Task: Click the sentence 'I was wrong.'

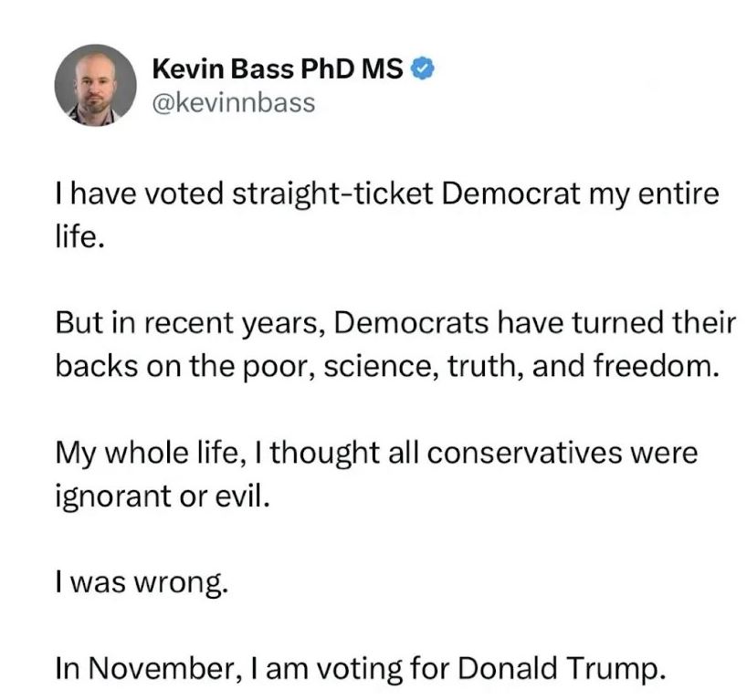Action: coord(142,583)
